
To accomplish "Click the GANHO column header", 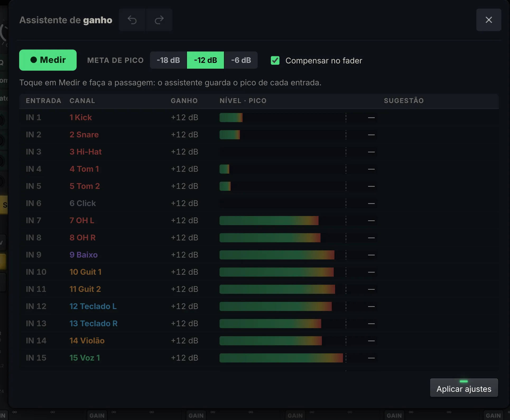I will point(184,101).
